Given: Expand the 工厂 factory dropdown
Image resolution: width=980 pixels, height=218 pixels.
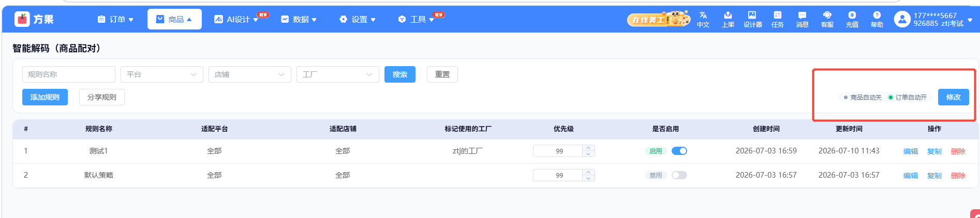Looking at the screenshot, I should pyautogui.click(x=338, y=74).
